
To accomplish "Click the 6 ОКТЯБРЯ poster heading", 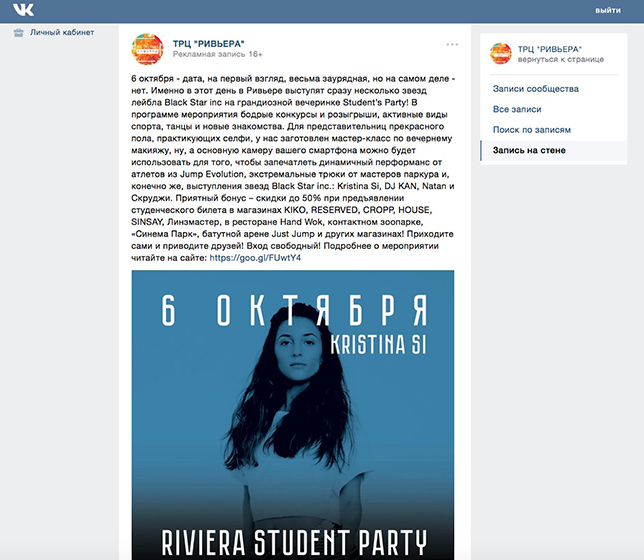I will tap(294, 311).
